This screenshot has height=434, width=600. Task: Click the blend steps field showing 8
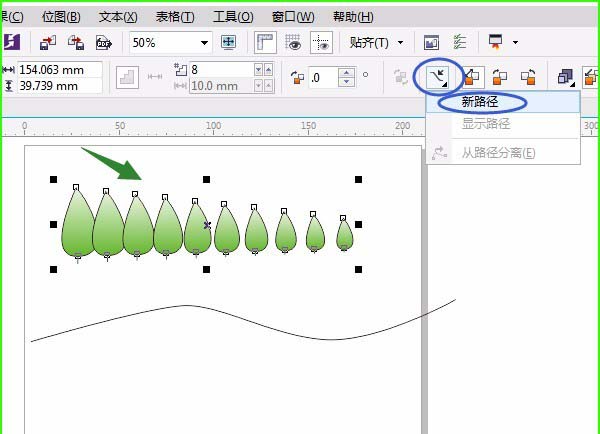click(221, 70)
